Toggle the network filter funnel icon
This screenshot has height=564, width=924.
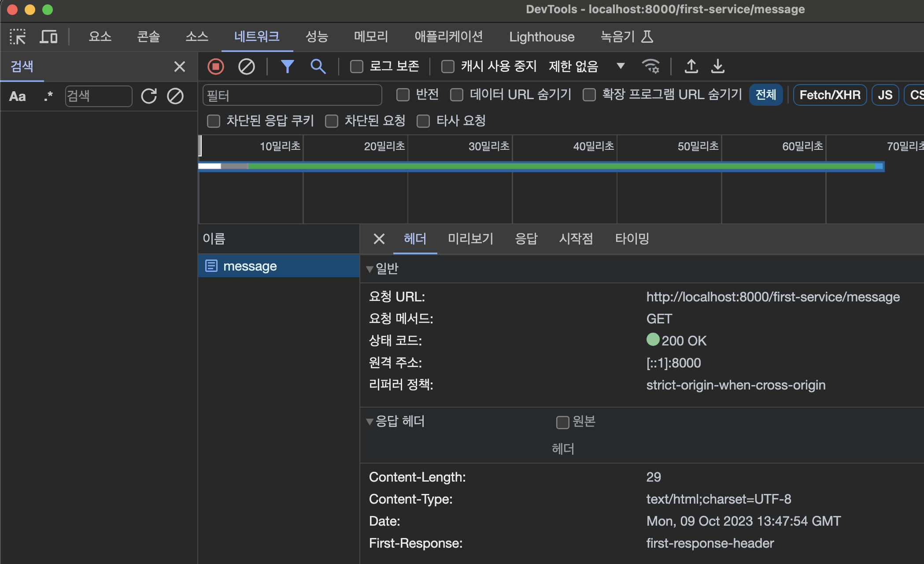(x=287, y=67)
